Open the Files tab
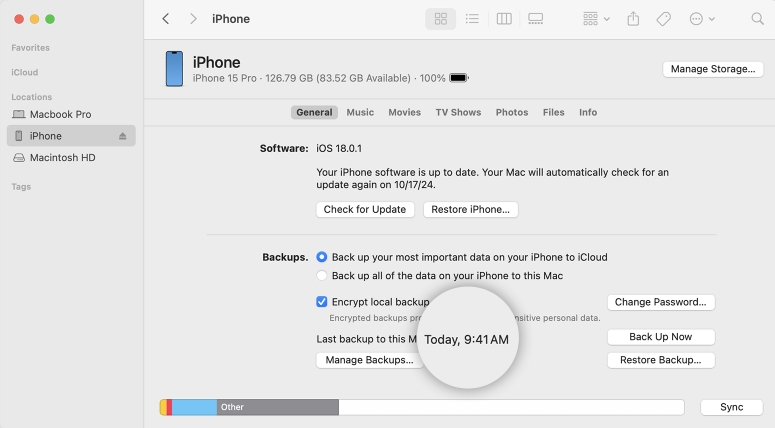Screen dimensions: 775x428 [554, 112]
